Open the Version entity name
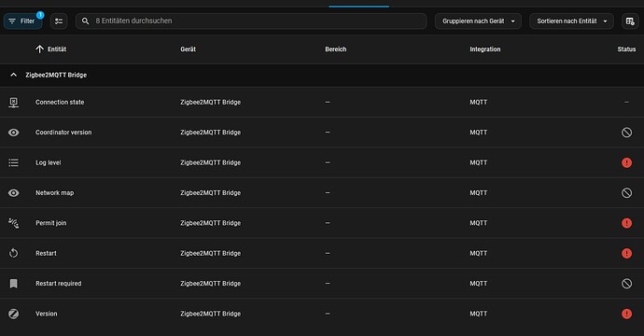Image resolution: width=644 pixels, height=336 pixels. (x=47, y=314)
